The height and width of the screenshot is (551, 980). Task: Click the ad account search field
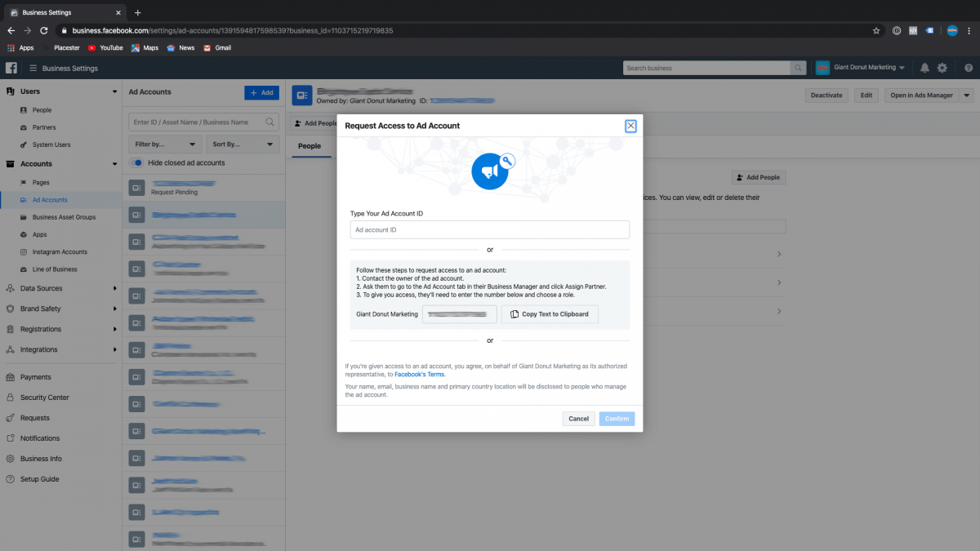pos(203,122)
